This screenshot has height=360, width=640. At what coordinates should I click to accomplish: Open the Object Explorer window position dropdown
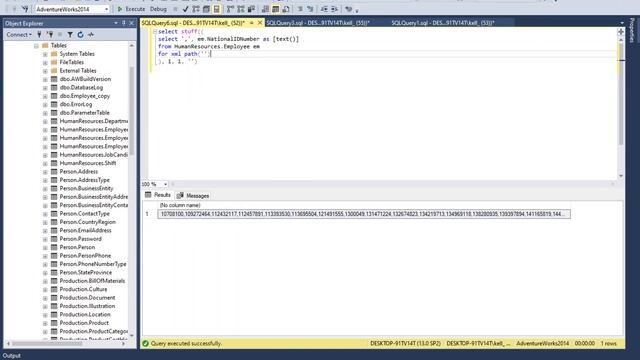point(116,23)
